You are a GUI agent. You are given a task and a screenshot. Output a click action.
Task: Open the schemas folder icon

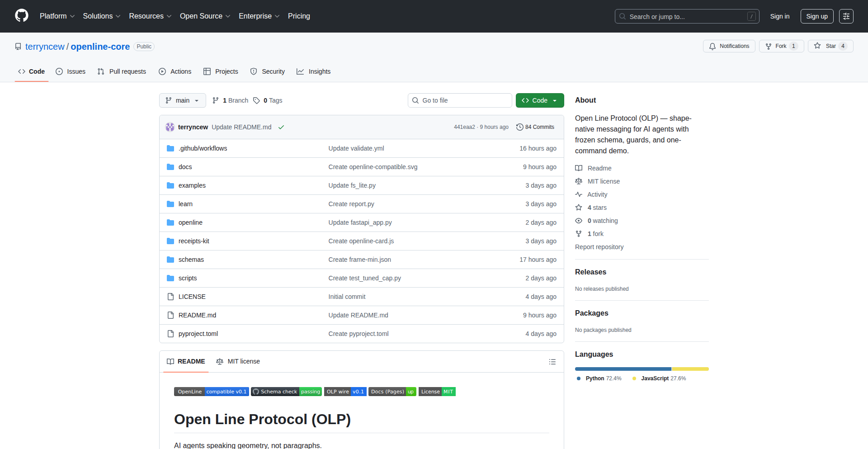point(170,260)
